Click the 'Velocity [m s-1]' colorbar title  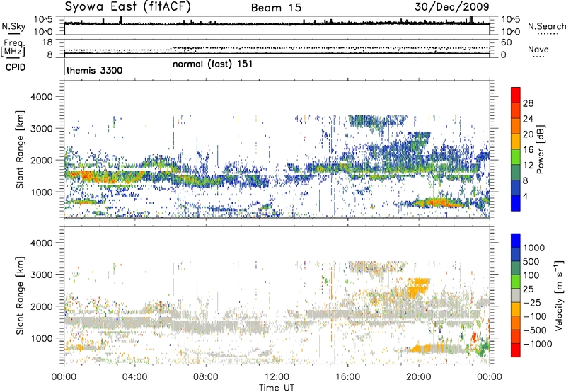point(559,295)
